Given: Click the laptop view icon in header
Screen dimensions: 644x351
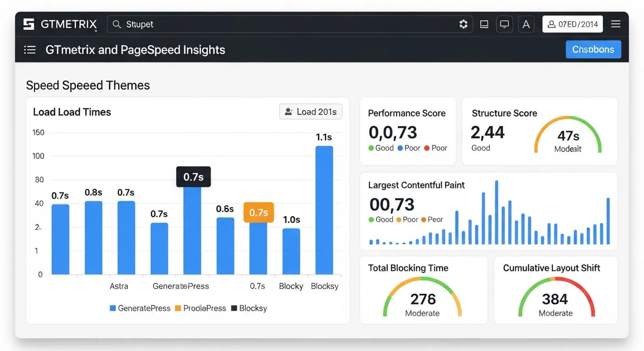Looking at the screenshot, I should tap(484, 24).
